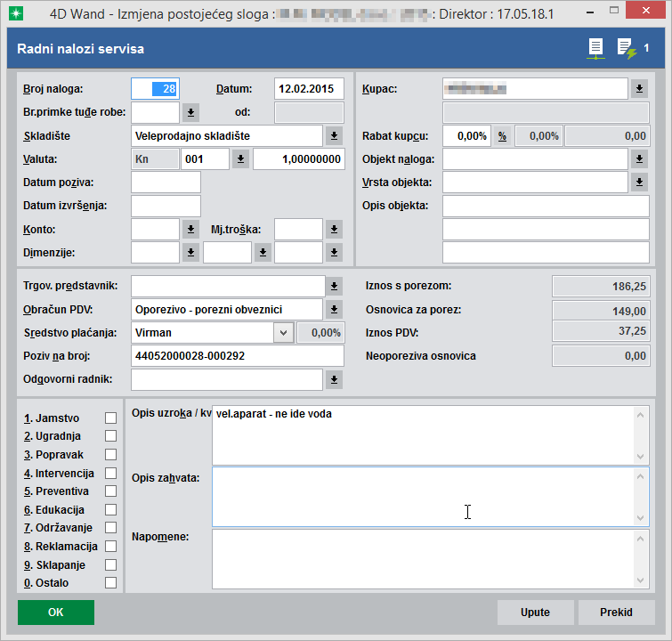Click the Rabat kupcu percent button
672x641 pixels.
(502, 136)
